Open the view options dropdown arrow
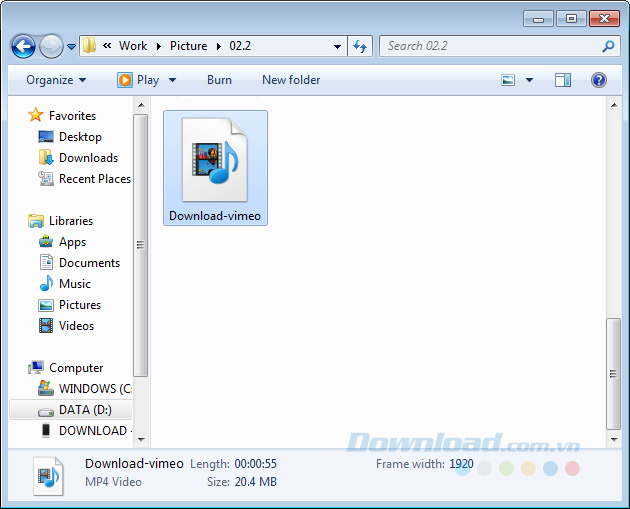630x509 pixels. pyautogui.click(x=530, y=80)
